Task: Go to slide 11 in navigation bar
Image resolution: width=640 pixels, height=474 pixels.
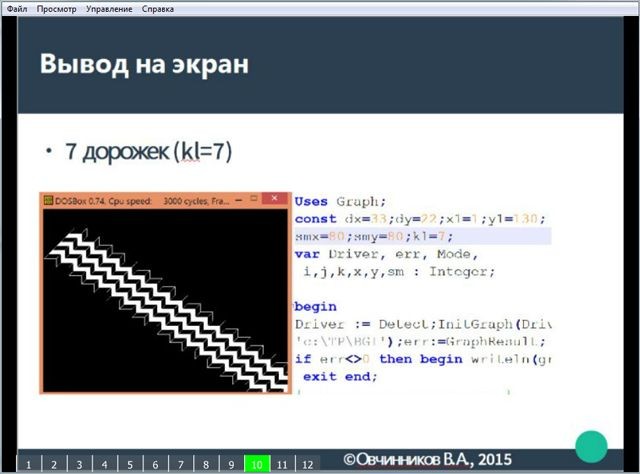Action: point(282,464)
